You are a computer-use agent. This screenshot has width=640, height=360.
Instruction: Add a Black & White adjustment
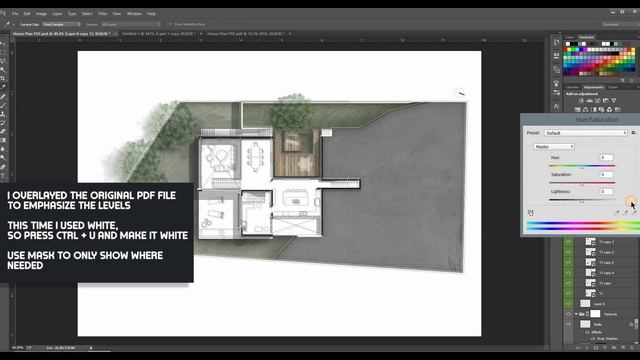click(x=593, y=109)
